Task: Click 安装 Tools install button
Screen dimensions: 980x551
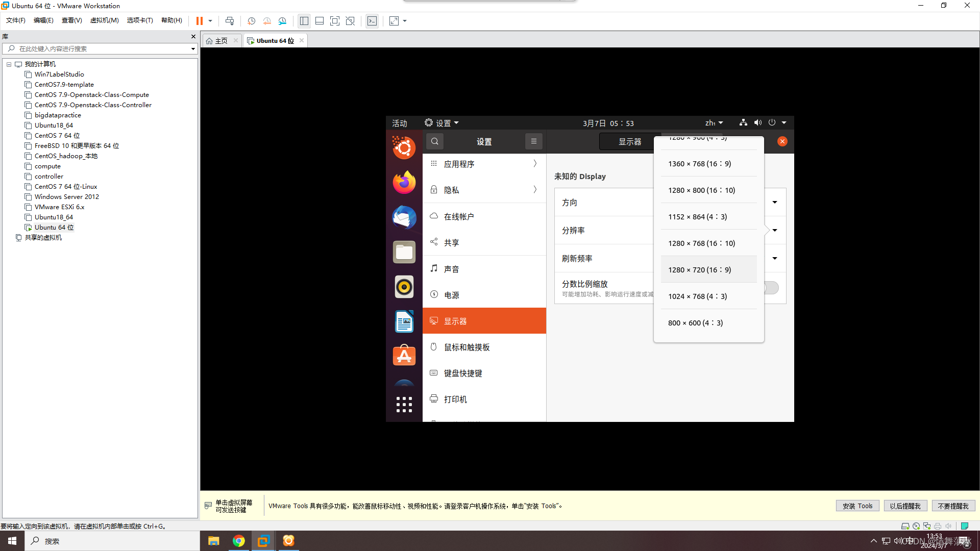Action: tap(857, 505)
